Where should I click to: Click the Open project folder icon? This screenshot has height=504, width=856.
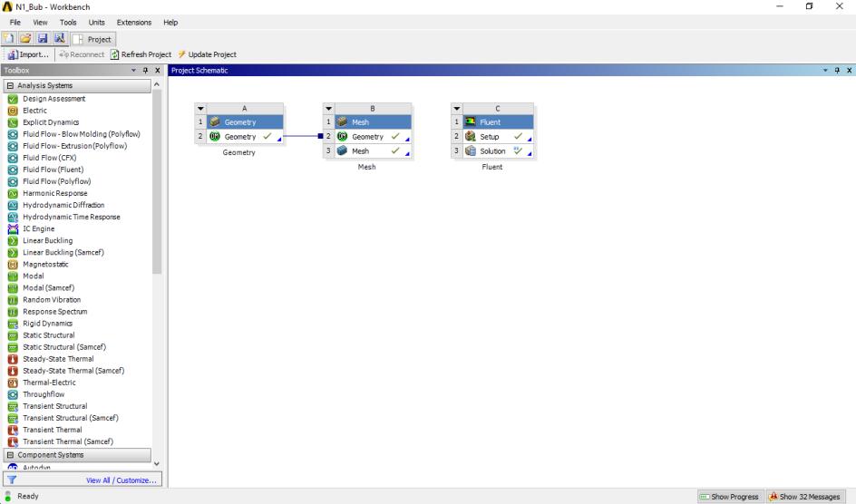point(25,39)
